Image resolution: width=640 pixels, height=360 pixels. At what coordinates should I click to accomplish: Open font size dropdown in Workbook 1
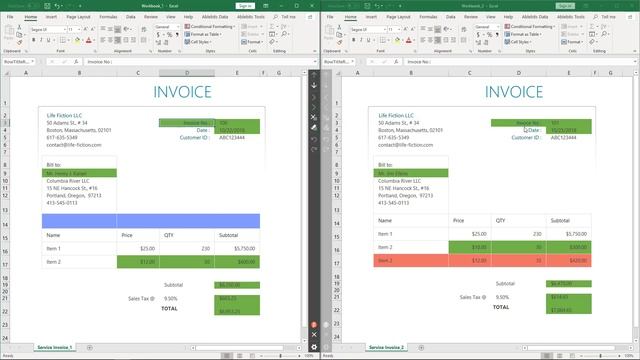79,30
